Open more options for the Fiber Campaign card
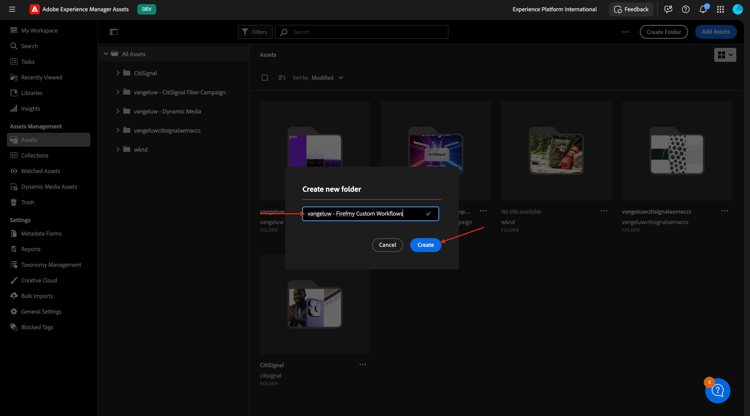 [484, 211]
